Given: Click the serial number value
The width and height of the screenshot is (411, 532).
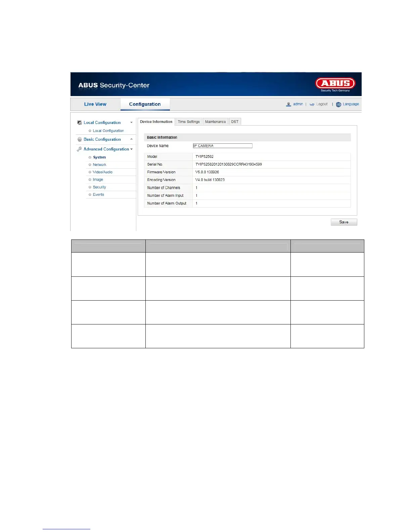Looking at the screenshot, I should 229,164.
